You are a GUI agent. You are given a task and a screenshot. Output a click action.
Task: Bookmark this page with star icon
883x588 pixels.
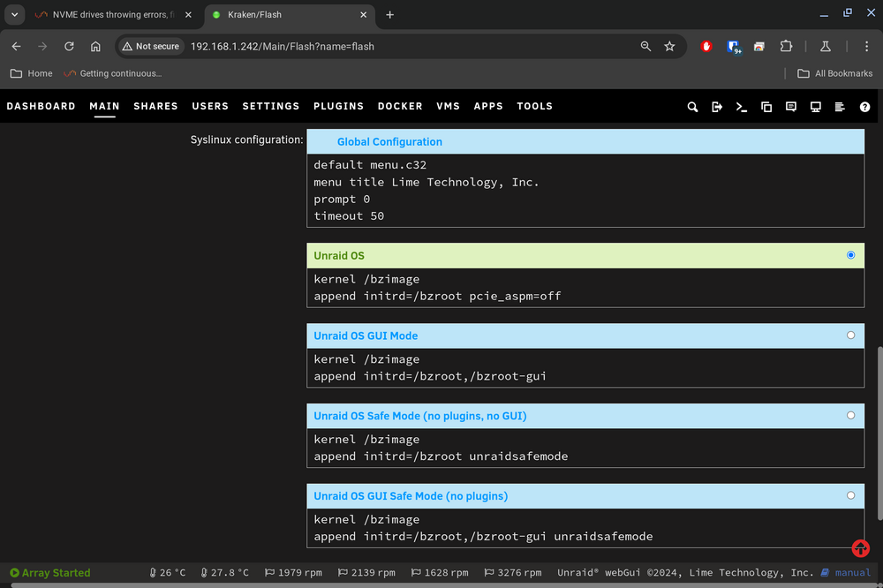(x=669, y=46)
